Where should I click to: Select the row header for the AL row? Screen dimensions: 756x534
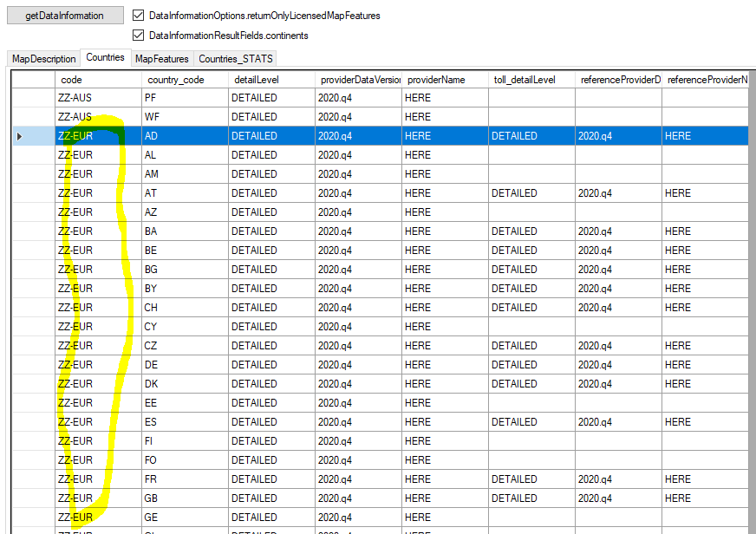tap(32, 155)
